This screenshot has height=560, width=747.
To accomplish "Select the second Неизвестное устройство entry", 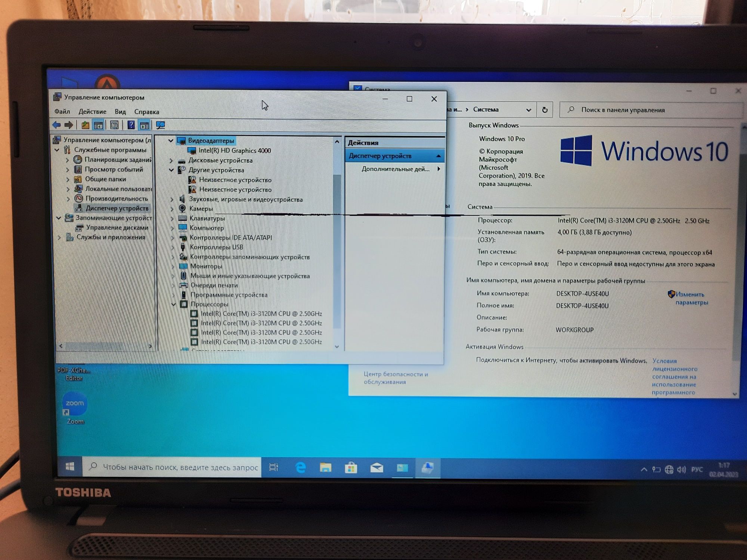I will click(x=235, y=189).
